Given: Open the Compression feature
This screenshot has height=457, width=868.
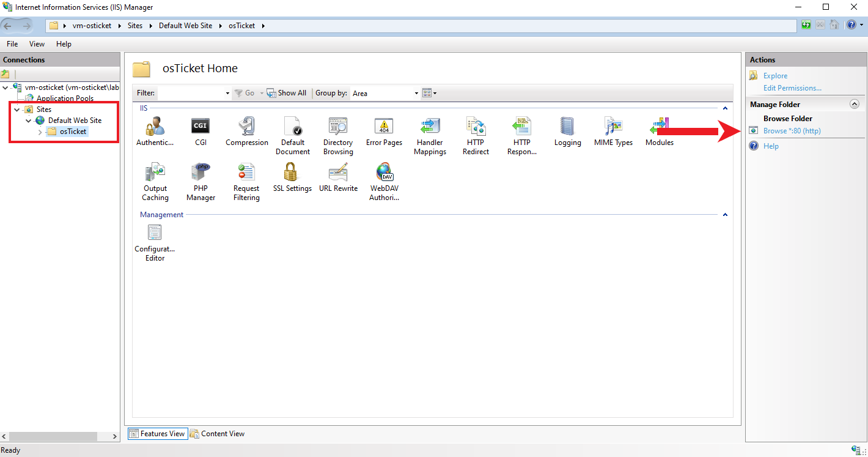Looking at the screenshot, I should pos(246,132).
